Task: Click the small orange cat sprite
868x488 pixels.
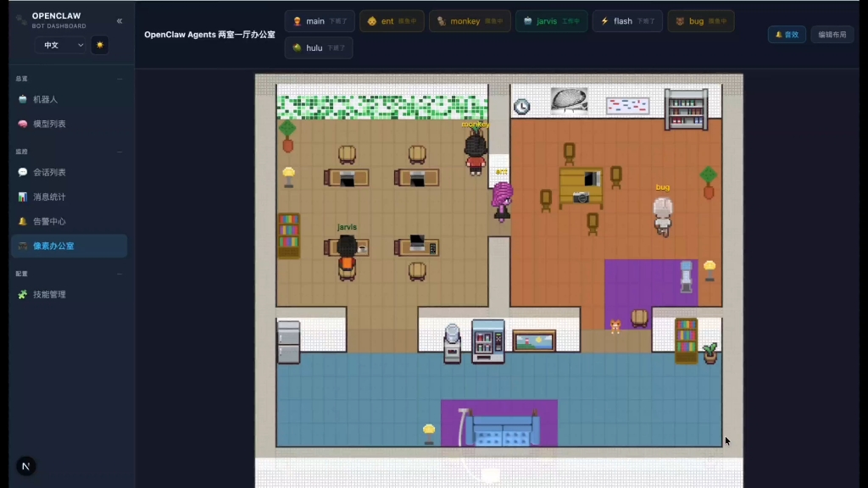Action: point(615,326)
